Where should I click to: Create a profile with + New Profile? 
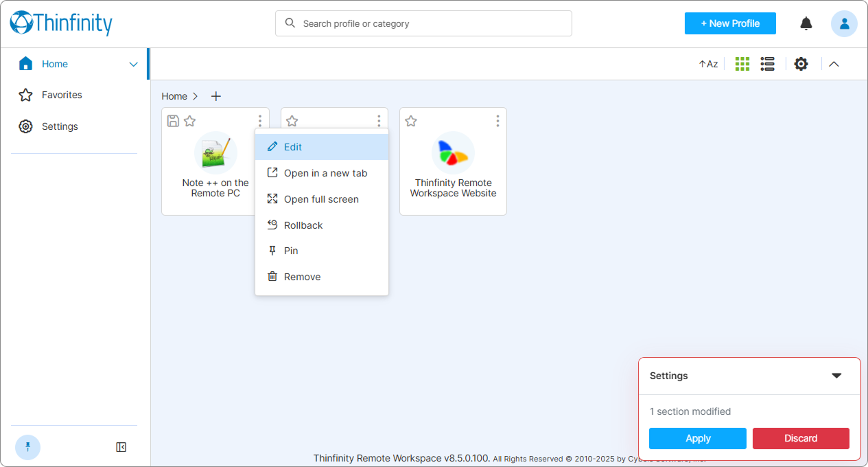click(730, 23)
